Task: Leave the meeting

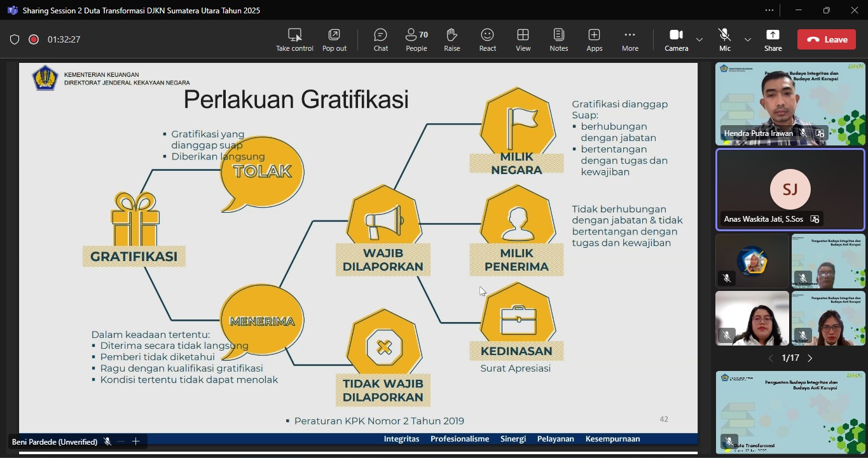Action: pyautogui.click(x=827, y=39)
